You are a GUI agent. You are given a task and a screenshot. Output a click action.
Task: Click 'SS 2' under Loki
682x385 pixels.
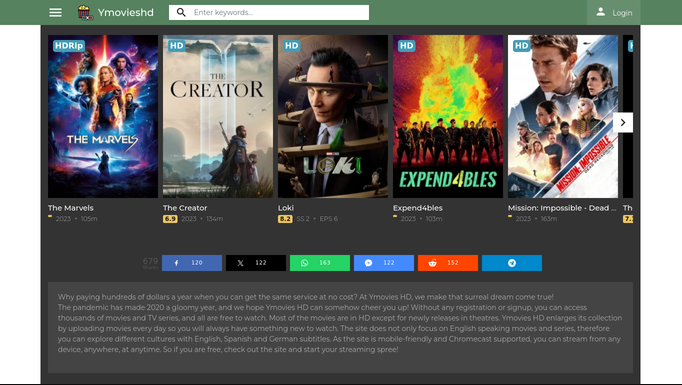tap(303, 219)
